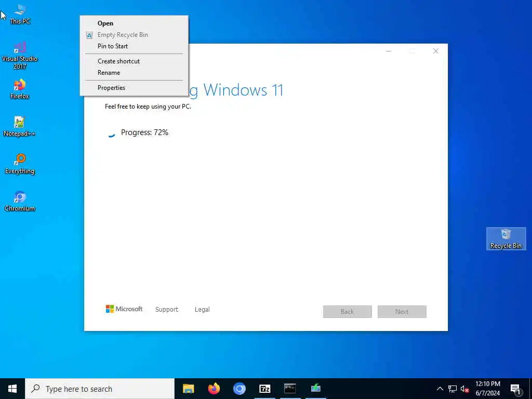Click the Next button in the installer
This screenshot has height=399, width=532.
[402, 312]
